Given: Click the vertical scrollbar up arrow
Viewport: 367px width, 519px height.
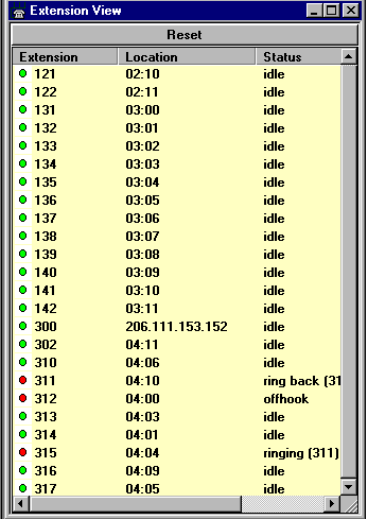Looking at the screenshot, I should (348, 57).
